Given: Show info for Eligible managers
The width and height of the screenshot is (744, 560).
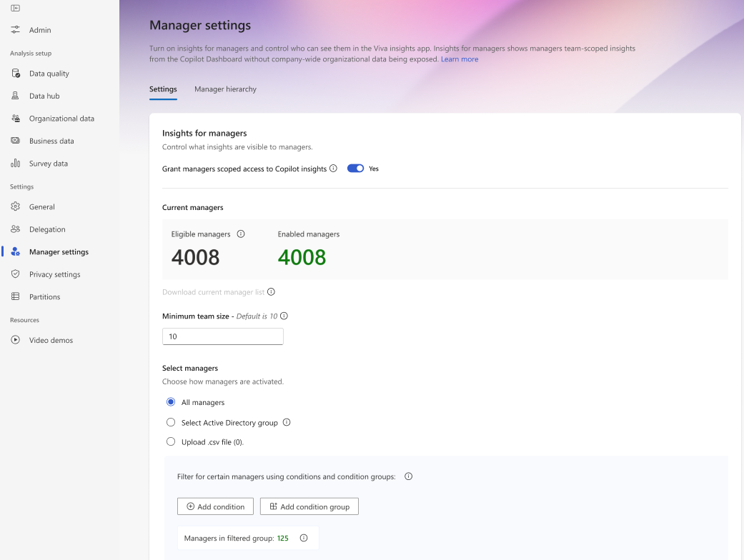Looking at the screenshot, I should (x=241, y=234).
